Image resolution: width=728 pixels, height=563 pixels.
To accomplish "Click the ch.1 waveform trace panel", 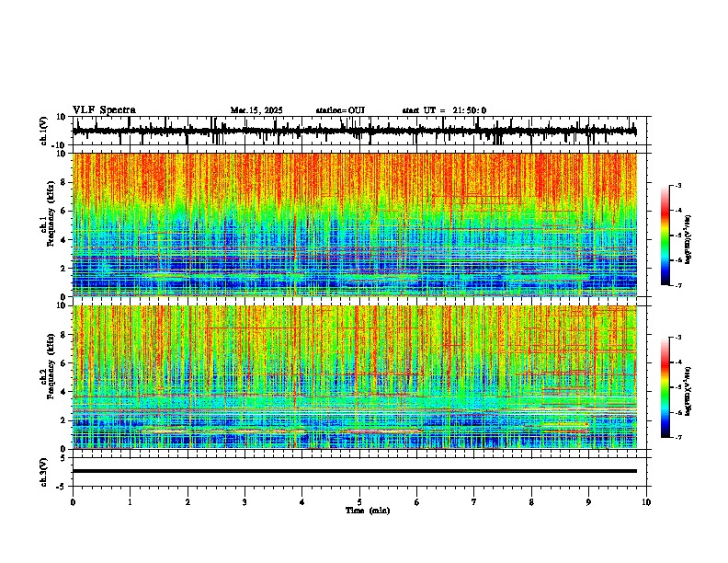I will 361,131.
